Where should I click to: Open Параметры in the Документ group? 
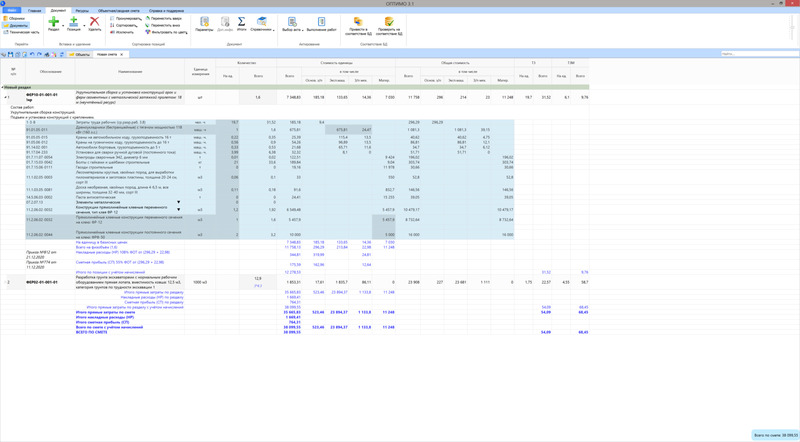(x=204, y=23)
